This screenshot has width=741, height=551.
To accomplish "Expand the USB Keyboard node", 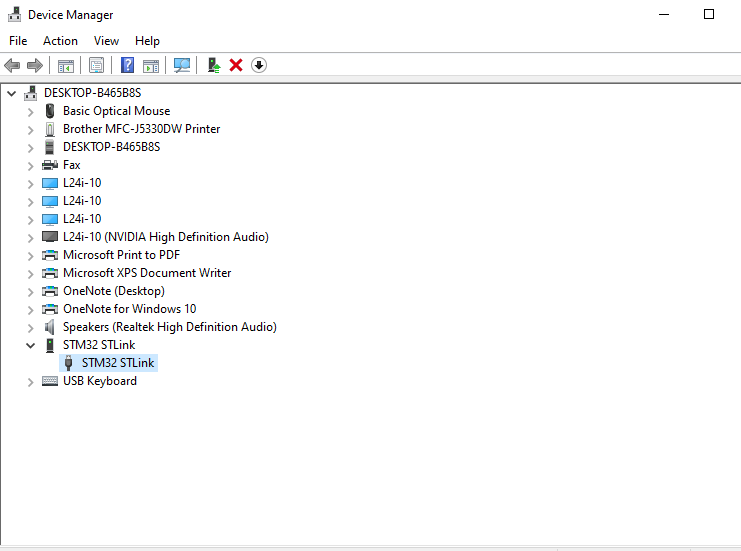I will click(x=31, y=382).
